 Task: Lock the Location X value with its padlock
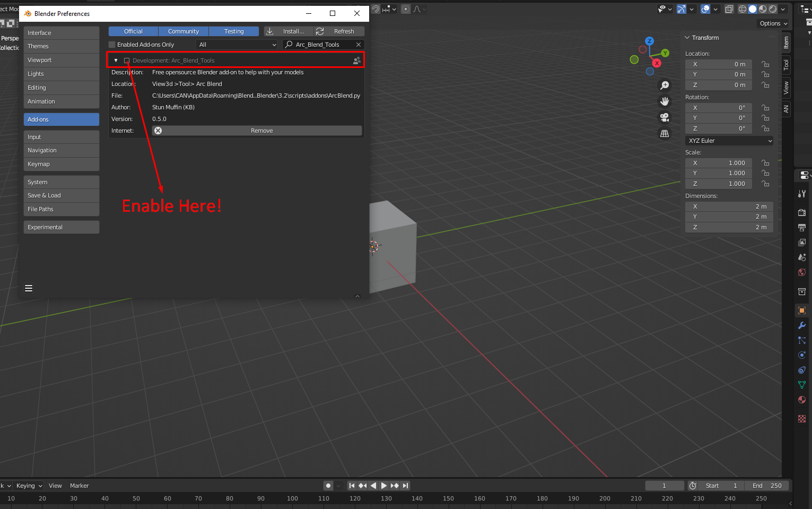point(765,64)
